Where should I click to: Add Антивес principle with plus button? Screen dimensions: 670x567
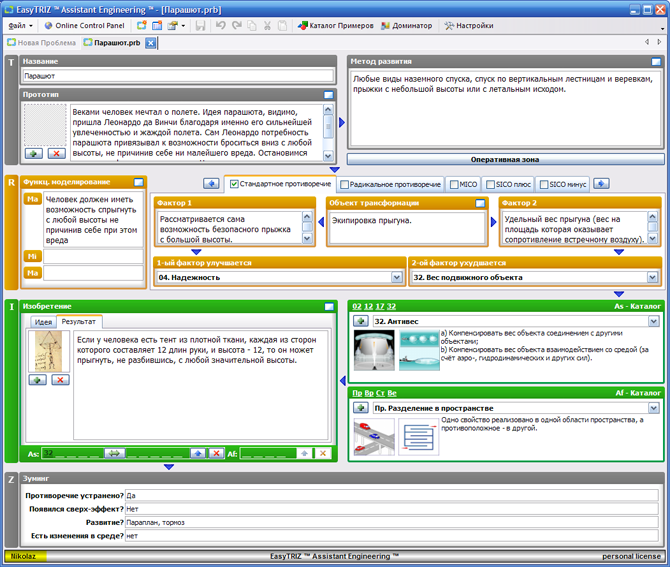361,321
